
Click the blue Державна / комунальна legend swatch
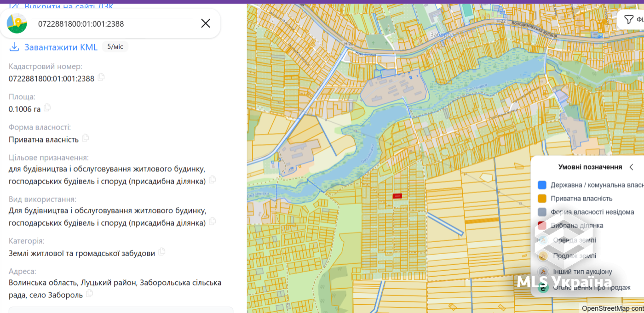(542, 185)
